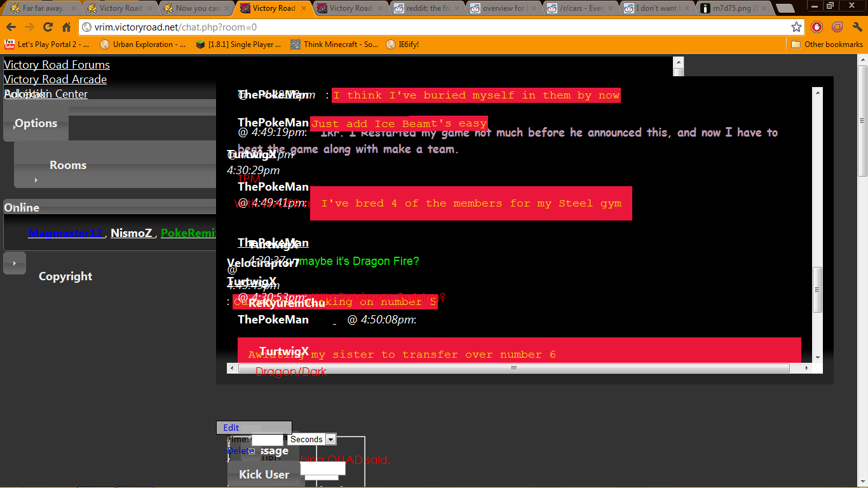Viewport: 868px width, 488px height.
Task: Switch to the /r/cars tab
Action: coord(580,8)
